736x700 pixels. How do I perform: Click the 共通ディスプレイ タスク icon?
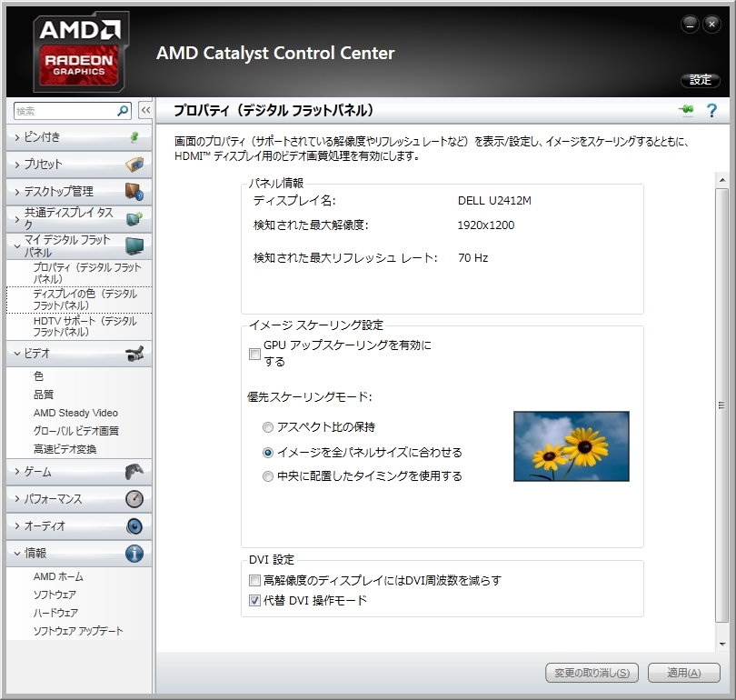[134, 219]
